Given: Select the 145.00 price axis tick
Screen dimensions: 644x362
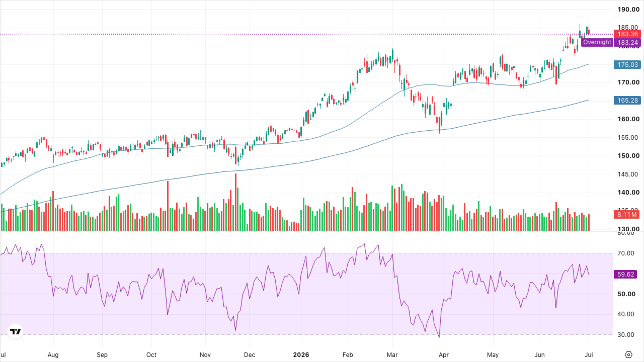Looking at the screenshot, I should [x=628, y=174].
